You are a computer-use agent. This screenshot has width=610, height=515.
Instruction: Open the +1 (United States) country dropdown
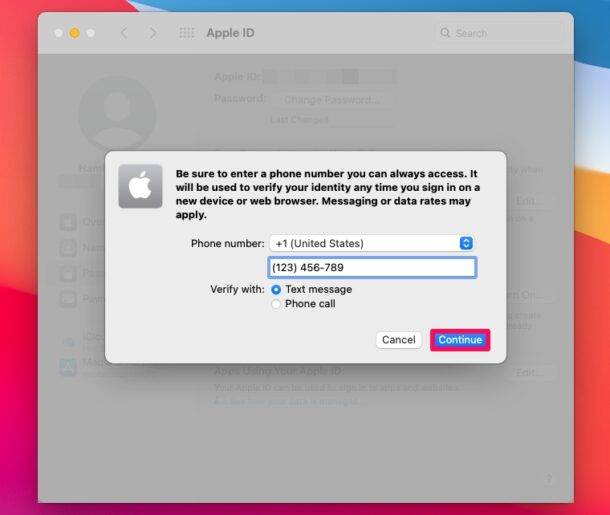click(x=372, y=243)
